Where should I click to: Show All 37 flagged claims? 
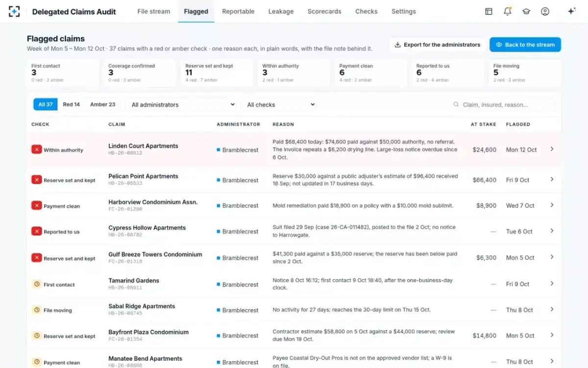pos(46,105)
